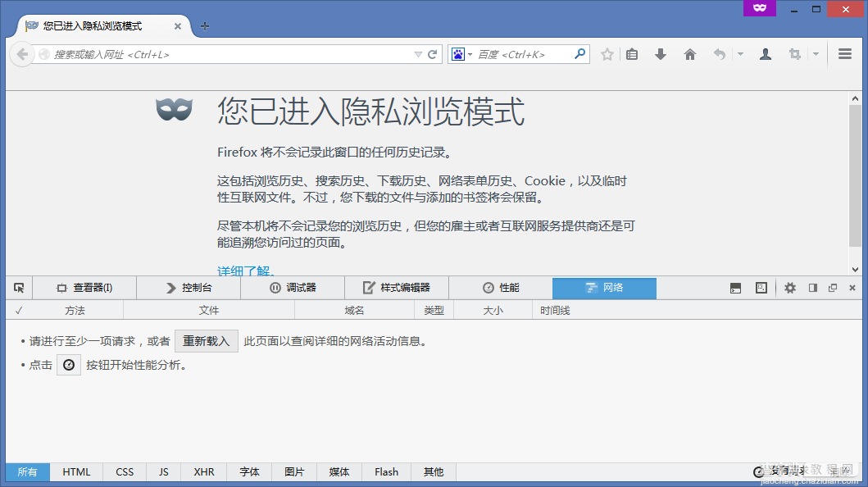Image resolution: width=868 pixels, height=487 pixels.
Task: Go back with the back arrow button
Action: pyautogui.click(x=21, y=54)
